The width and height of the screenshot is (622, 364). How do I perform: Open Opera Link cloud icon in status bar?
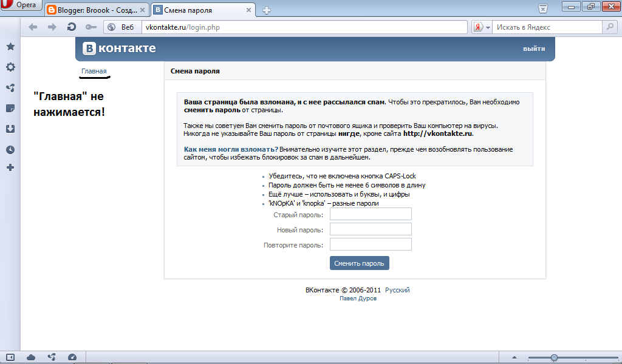click(x=30, y=357)
